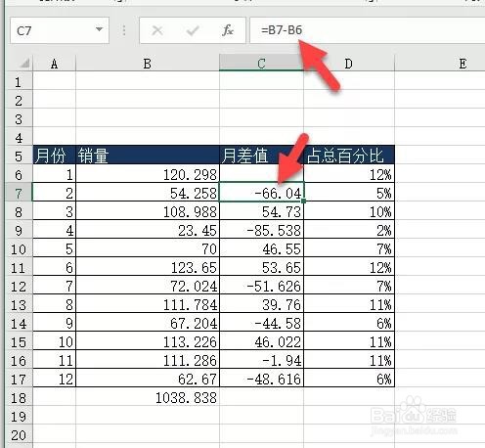
Task: Select cell with value 67.204
Action: coord(148,323)
